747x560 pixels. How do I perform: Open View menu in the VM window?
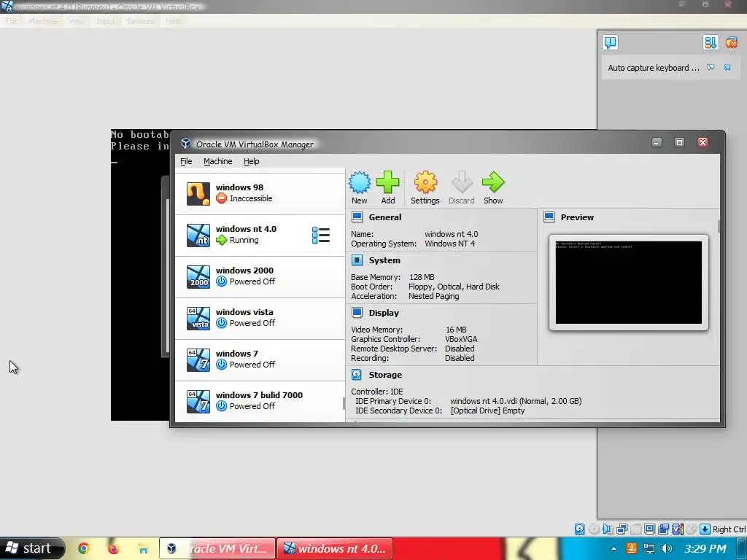[x=77, y=21]
